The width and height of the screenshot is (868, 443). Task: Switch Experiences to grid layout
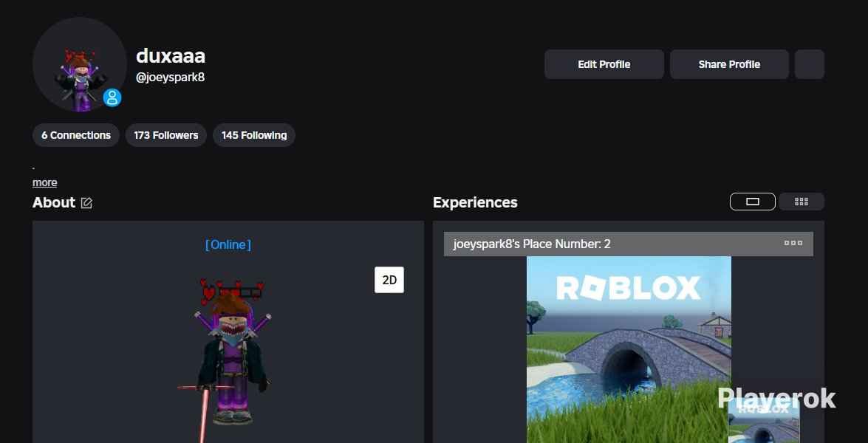tap(802, 201)
